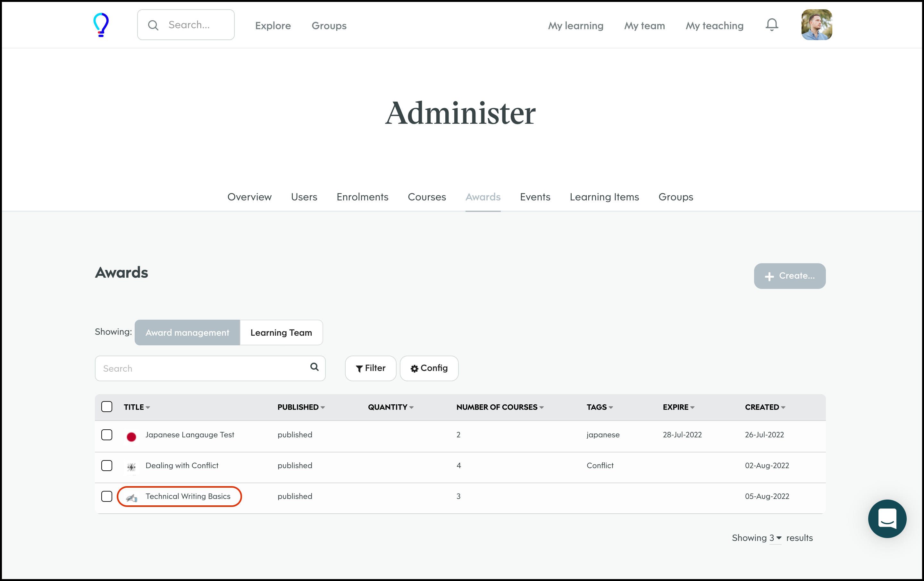
Task: Open the chat support widget
Action: click(887, 518)
